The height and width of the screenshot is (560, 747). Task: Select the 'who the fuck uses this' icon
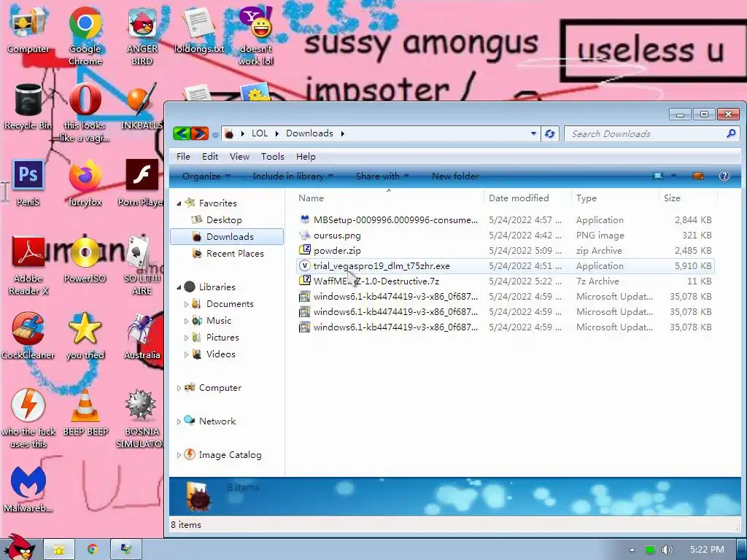click(28, 418)
